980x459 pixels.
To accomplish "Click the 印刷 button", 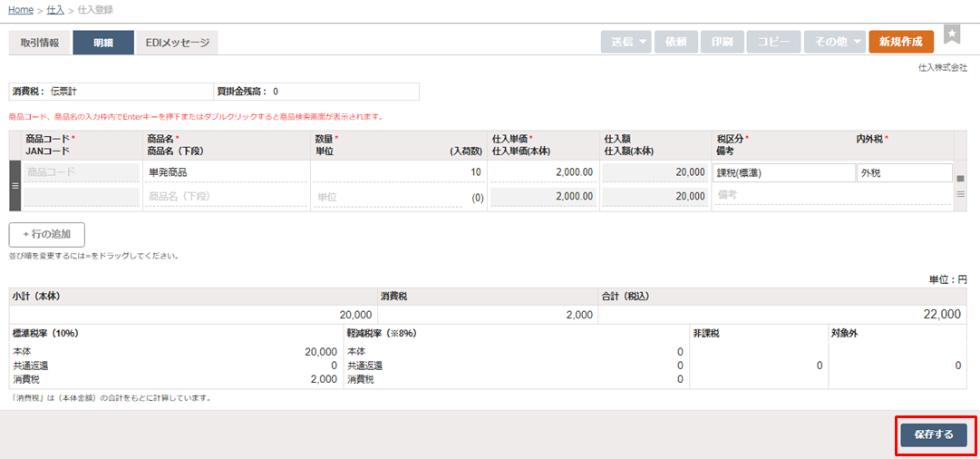I will 722,42.
